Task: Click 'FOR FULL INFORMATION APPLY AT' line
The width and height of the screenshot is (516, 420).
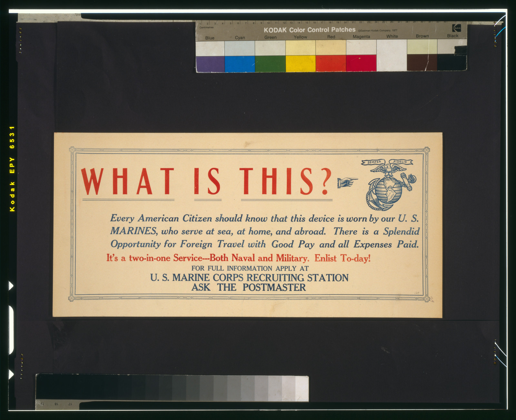Action: tap(250, 268)
